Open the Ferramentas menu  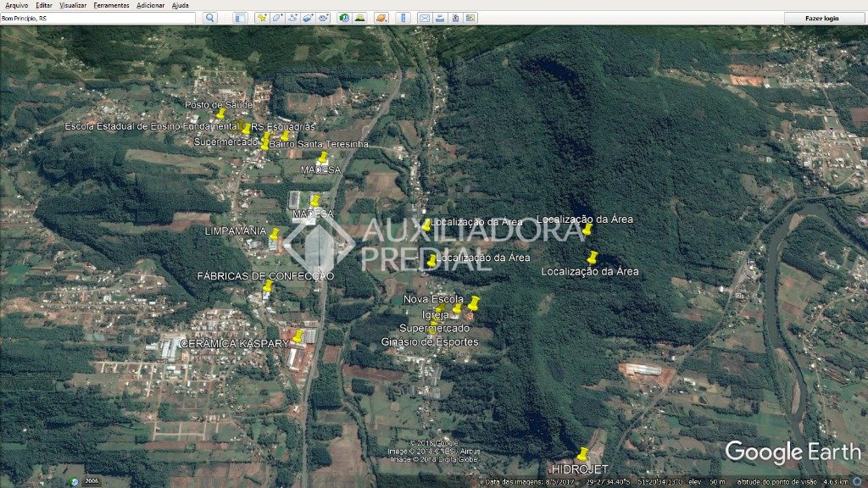[x=111, y=5]
